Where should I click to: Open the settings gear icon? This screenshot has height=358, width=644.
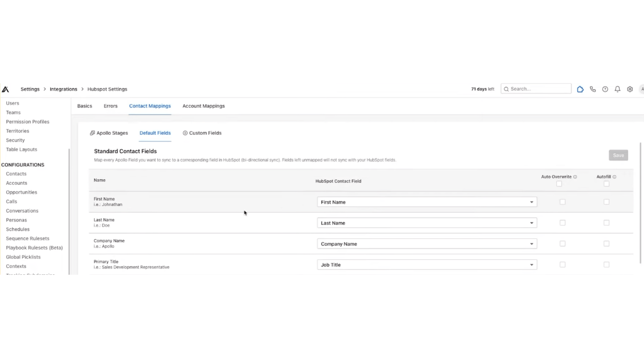click(630, 89)
